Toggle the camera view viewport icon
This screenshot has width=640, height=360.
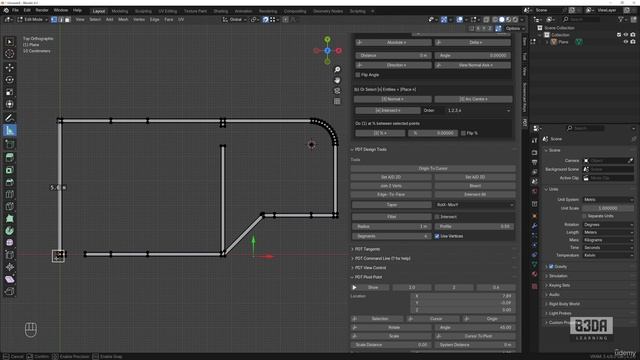(x=337, y=91)
